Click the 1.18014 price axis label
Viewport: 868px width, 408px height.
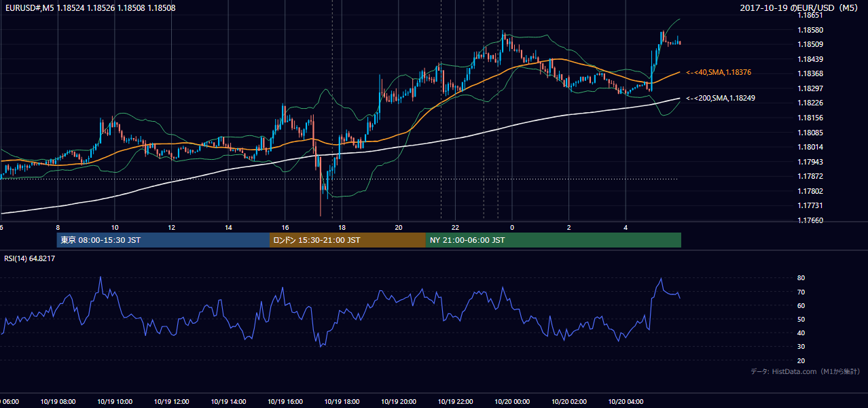click(809, 147)
